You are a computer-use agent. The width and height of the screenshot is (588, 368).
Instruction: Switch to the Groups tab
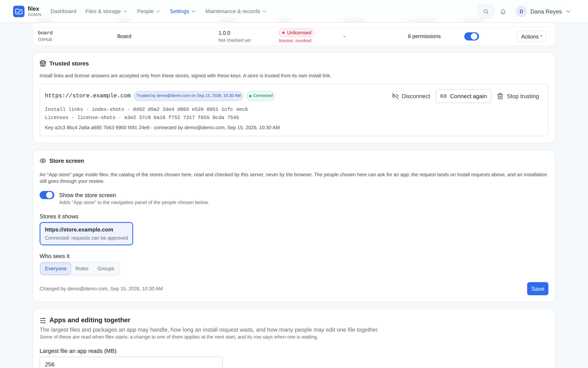(106, 269)
